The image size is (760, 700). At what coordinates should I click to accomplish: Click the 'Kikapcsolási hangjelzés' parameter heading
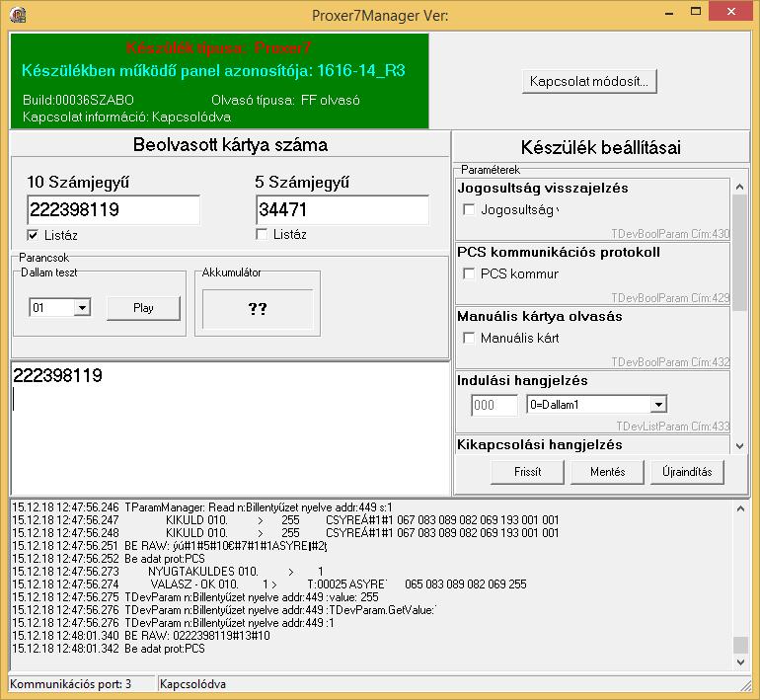[540, 444]
